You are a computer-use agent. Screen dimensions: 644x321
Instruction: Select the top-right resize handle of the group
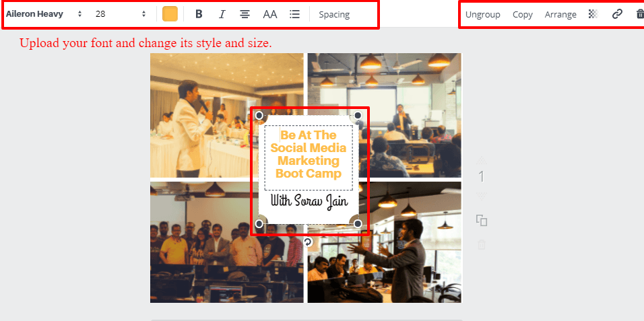point(358,115)
